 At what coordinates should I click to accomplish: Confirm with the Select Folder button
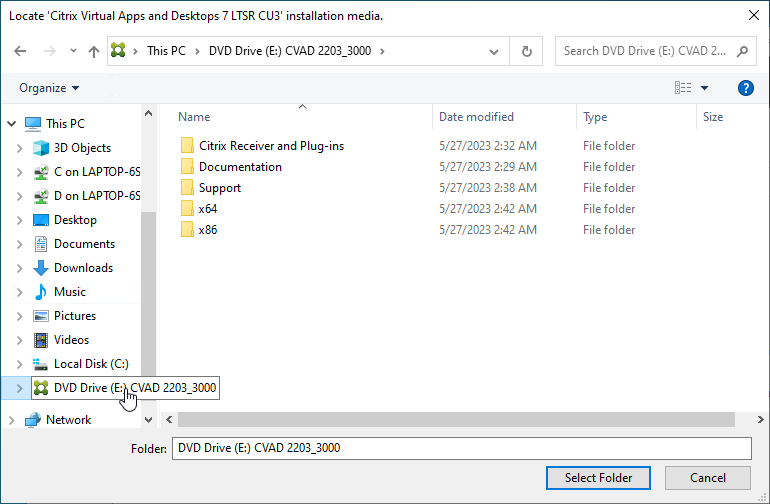[x=598, y=478]
